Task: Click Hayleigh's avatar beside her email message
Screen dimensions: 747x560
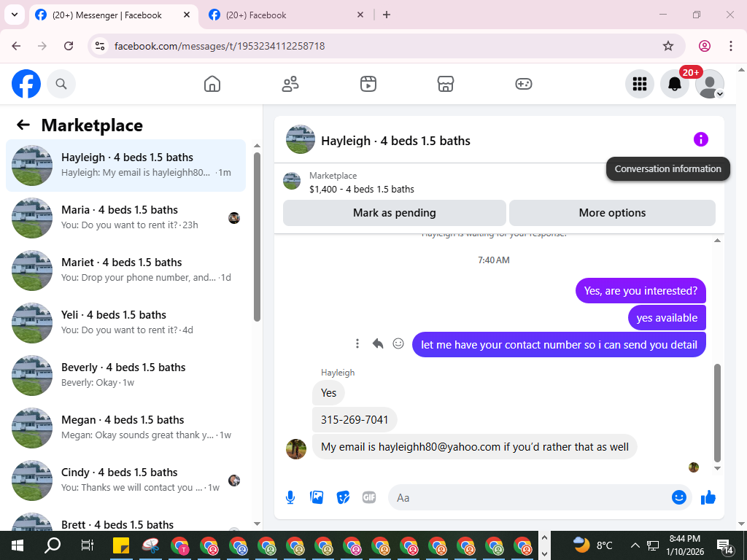Action: 296,449
